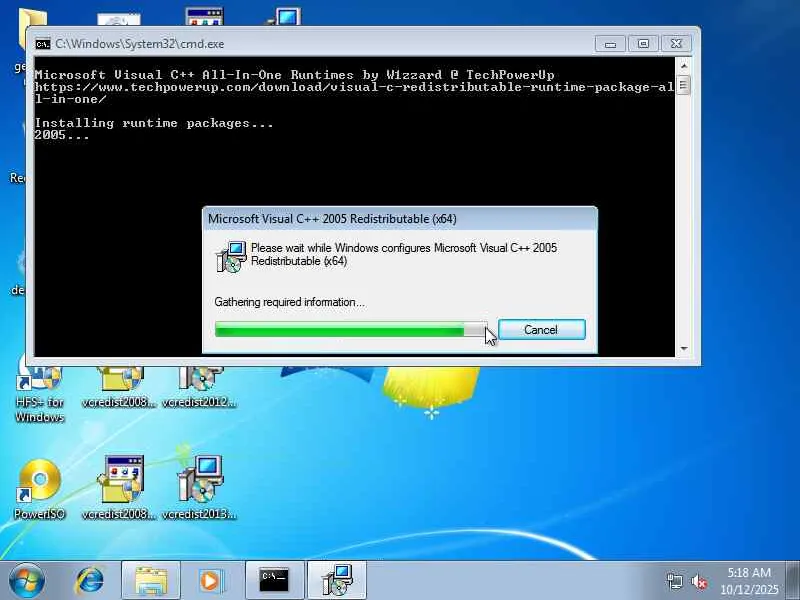
Task: Click the green installation progress bar
Action: (351, 330)
